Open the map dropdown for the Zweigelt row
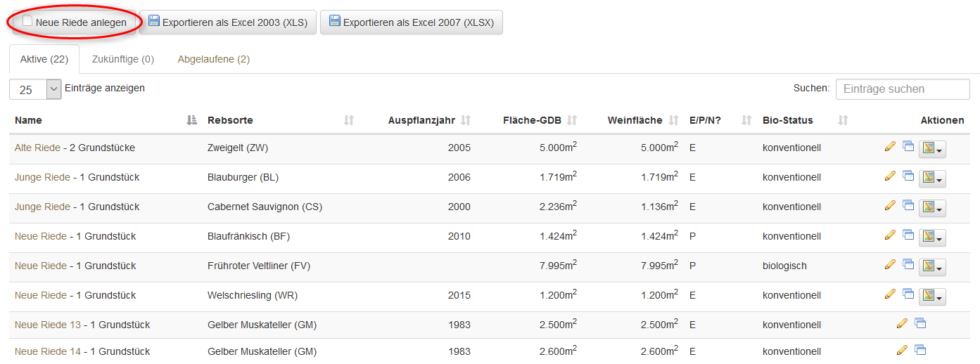 [932, 148]
